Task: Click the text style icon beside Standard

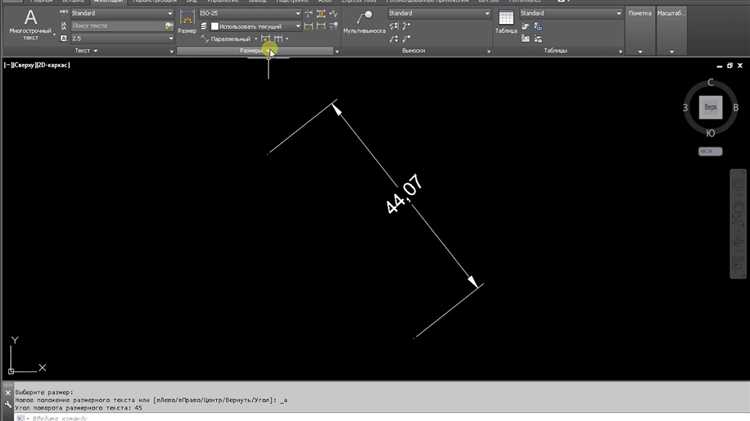Action: click(64, 13)
